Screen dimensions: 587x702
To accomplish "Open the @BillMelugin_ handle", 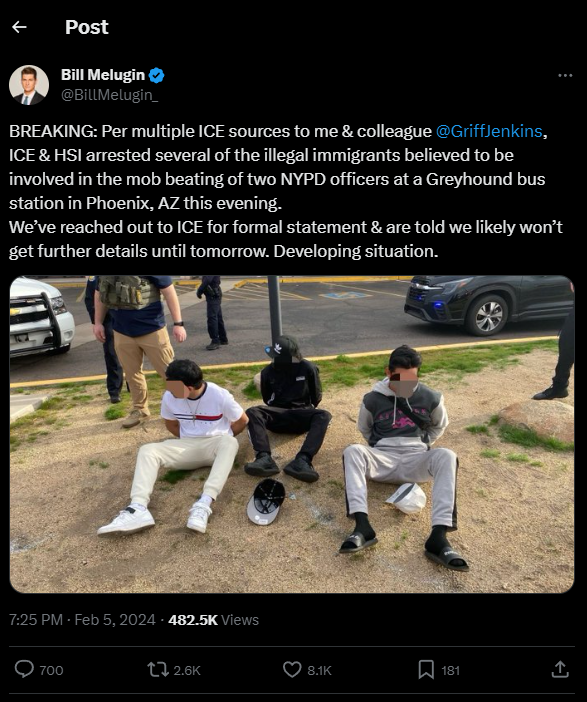I will pos(109,95).
